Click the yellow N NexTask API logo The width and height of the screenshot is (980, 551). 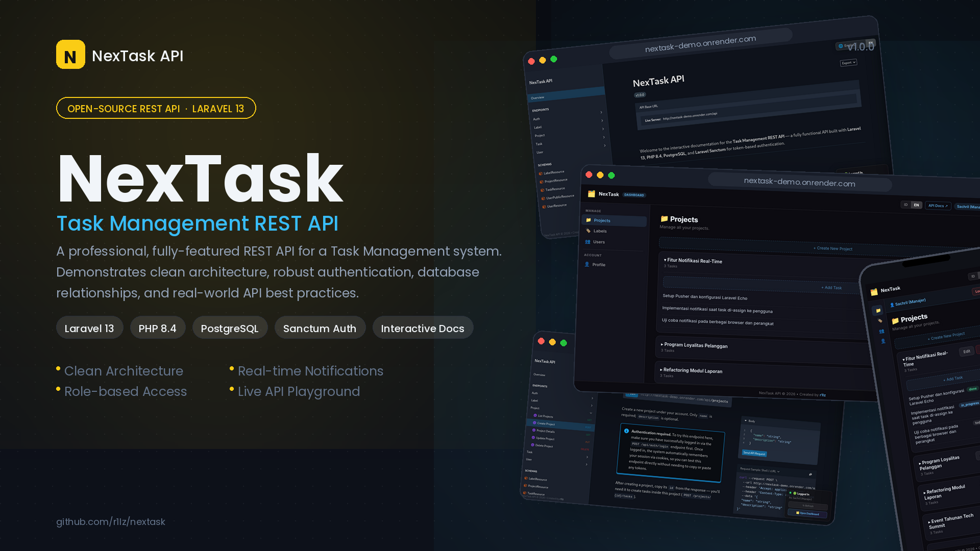pyautogui.click(x=70, y=55)
